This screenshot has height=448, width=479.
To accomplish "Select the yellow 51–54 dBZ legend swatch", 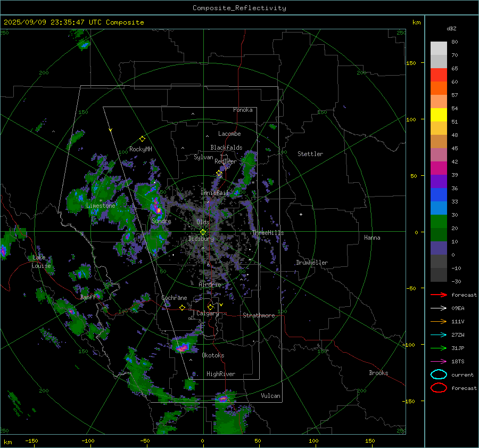I will click(x=439, y=115).
